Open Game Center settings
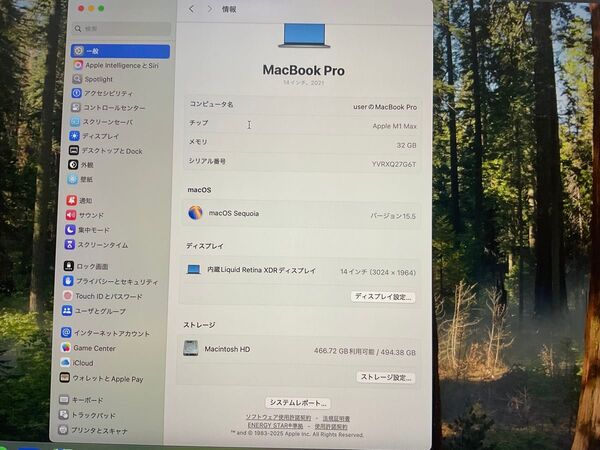 click(x=88, y=348)
